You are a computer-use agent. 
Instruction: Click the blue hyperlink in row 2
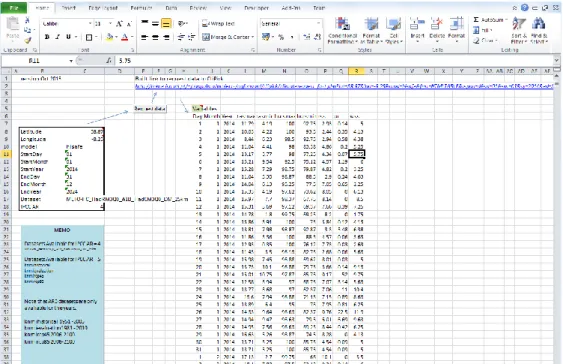click(x=344, y=86)
